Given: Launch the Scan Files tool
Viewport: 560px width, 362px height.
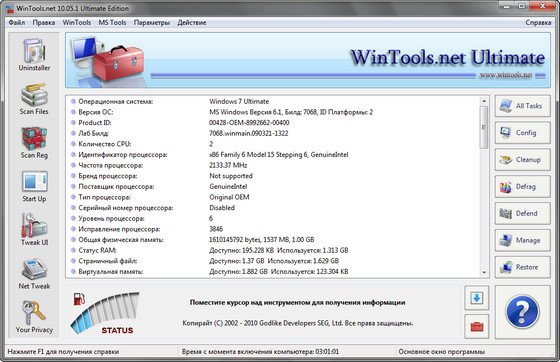Looking at the screenshot, I should tap(34, 99).
